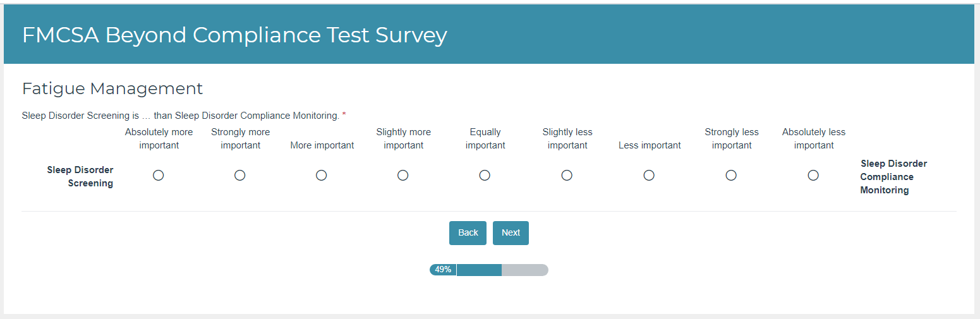The width and height of the screenshot is (980, 319).
Task: Click the Fatigue Management section heading
Action: pyautogui.click(x=112, y=88)
